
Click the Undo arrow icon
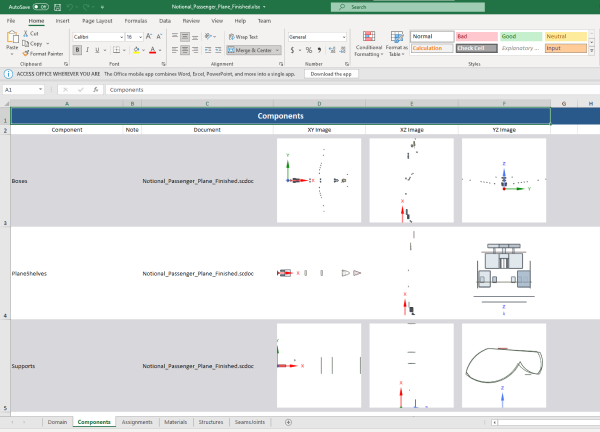coord(70,7)
